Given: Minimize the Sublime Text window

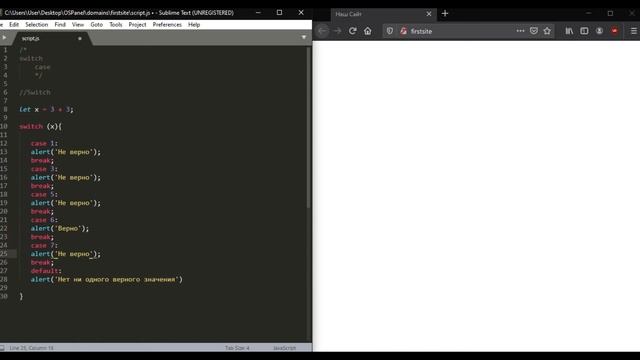Looking at the screenshot, I should 258,13.
